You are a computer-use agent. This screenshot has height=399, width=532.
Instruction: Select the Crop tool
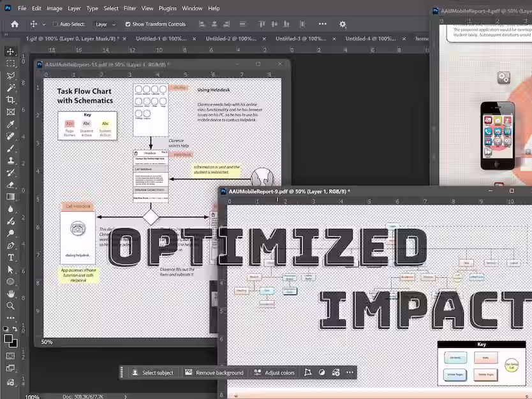(10, 99)
